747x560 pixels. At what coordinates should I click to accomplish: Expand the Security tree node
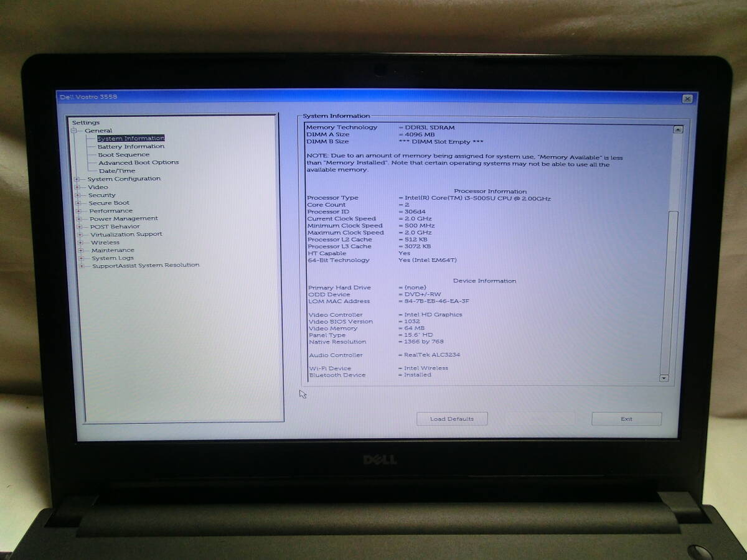click(78, 195)
